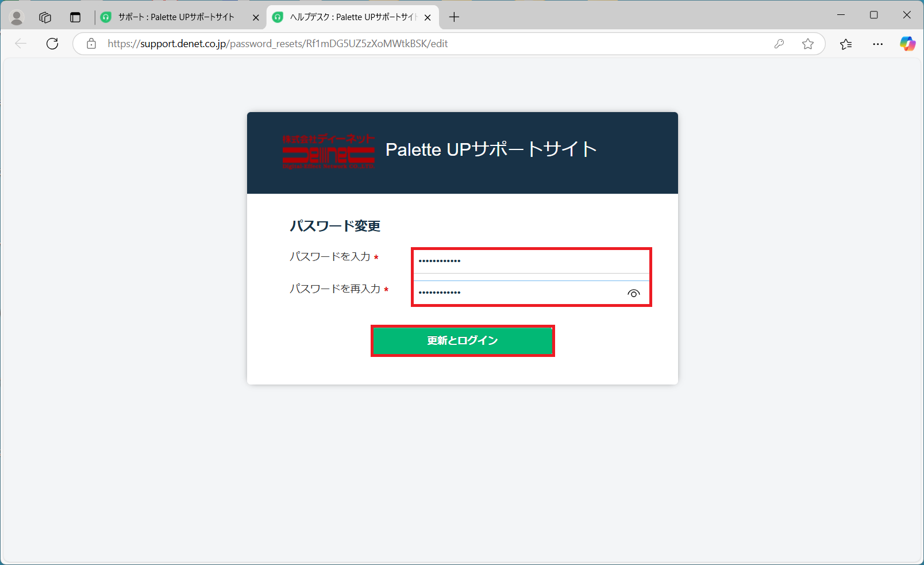The image size is (924, 565).
Task: Open the Copilot icon
Action: point(907,44)
